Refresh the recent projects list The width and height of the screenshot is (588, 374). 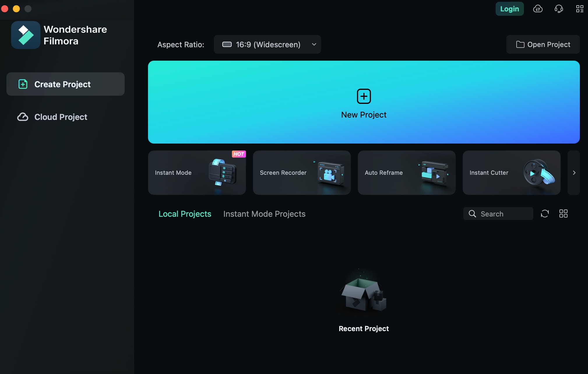pyautogui.click(x=545, y=214)
